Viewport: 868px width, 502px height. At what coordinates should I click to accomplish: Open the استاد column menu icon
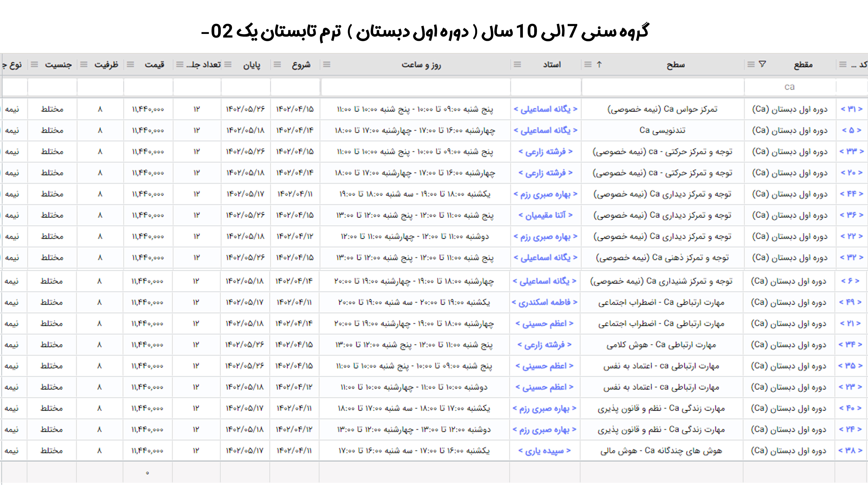pyautogui.click(x=517, y=64)
